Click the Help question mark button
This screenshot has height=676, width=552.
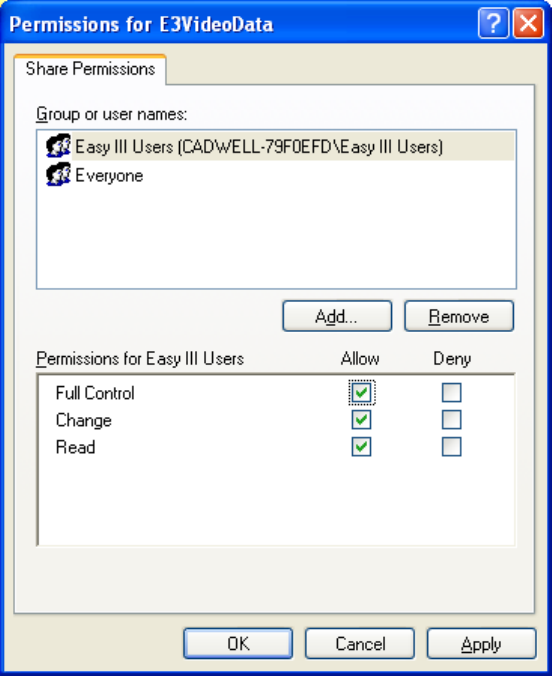click(493, 23)
